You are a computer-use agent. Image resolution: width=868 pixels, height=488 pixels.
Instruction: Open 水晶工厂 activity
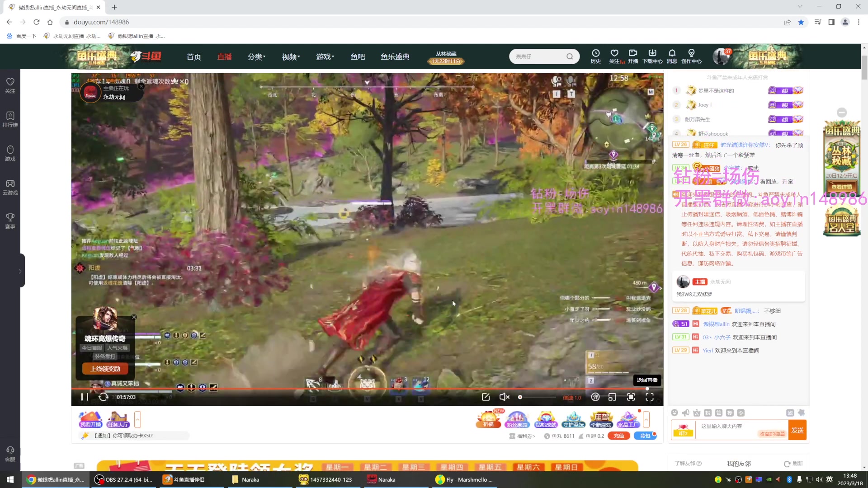coord(628,420)
